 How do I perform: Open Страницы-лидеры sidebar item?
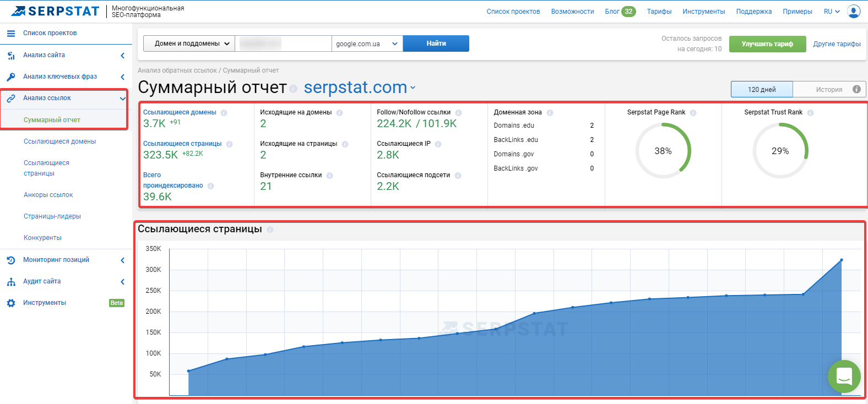point(52,216)
